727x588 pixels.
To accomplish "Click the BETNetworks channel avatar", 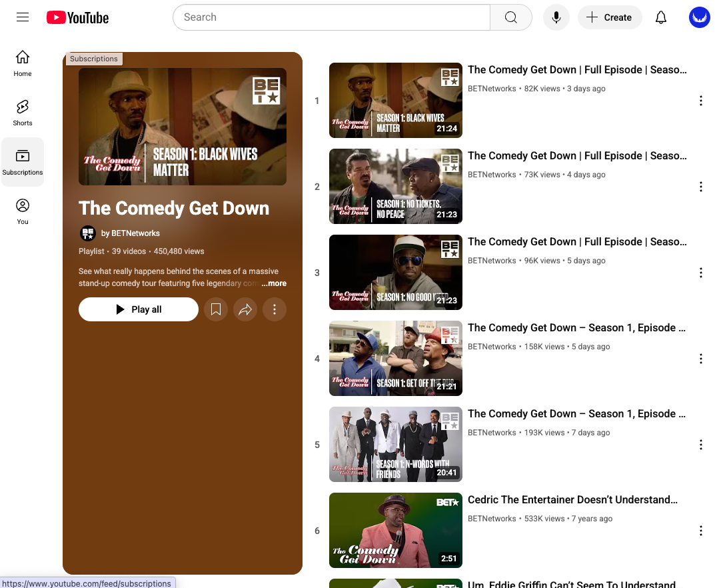I will (88, 233).
